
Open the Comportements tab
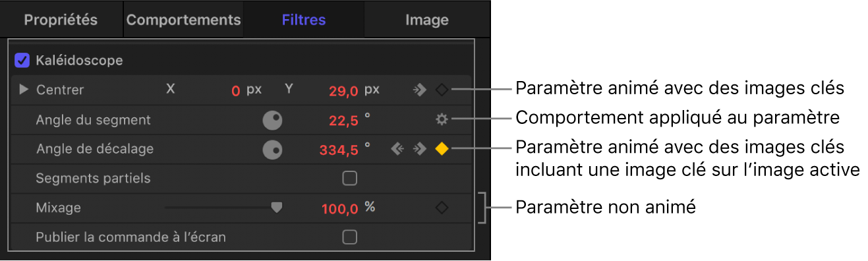point(183,20)
